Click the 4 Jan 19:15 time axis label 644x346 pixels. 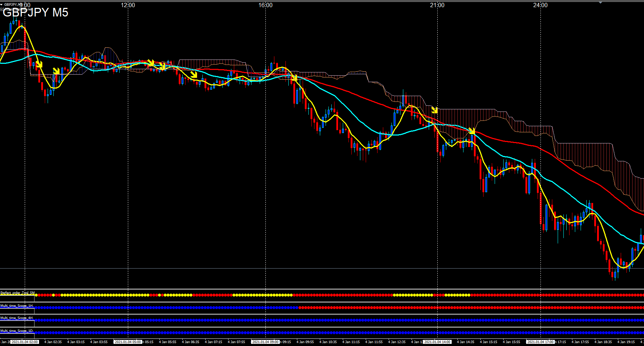626,342
